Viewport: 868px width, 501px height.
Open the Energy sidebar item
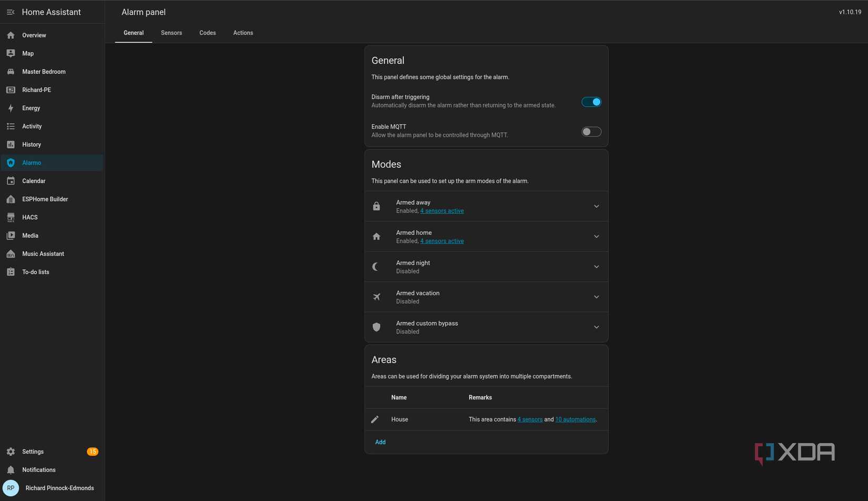click(x=52, y=108)
